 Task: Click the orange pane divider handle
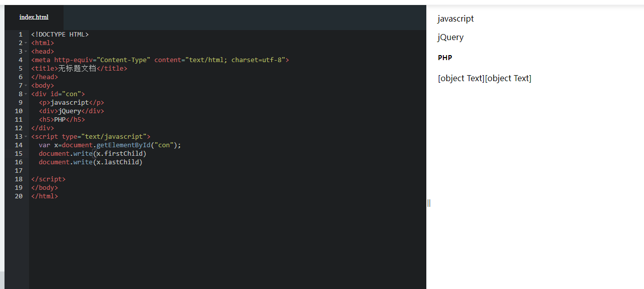(x=429, y=203)
